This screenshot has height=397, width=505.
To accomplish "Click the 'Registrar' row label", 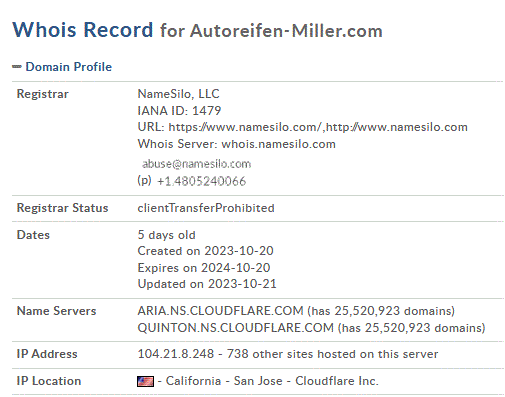I will [42, 94].
